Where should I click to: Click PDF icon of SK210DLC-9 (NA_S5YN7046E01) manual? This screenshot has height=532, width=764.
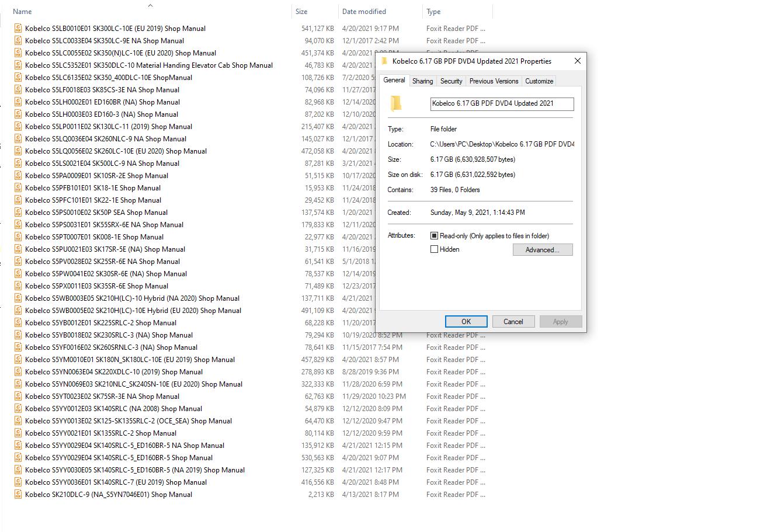coord(18,494)
